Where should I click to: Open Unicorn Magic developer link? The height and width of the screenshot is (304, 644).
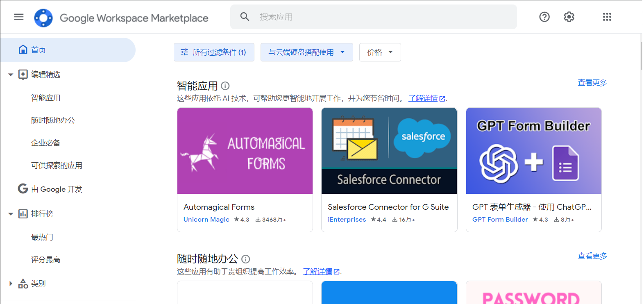coord(206,220)
